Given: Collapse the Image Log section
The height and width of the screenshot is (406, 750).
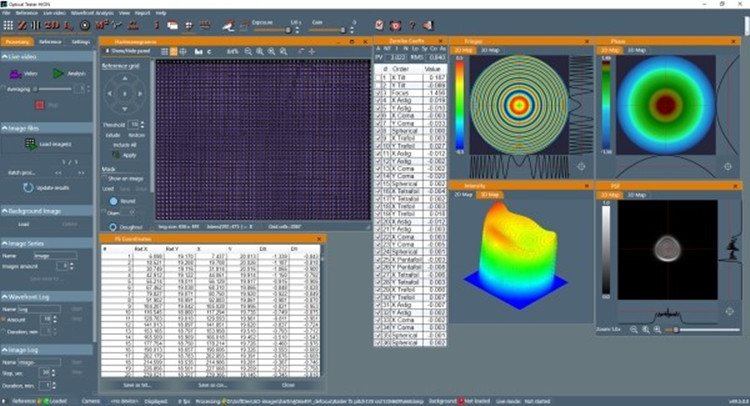Looking at the screenshot, I should (x=4, y=350).
